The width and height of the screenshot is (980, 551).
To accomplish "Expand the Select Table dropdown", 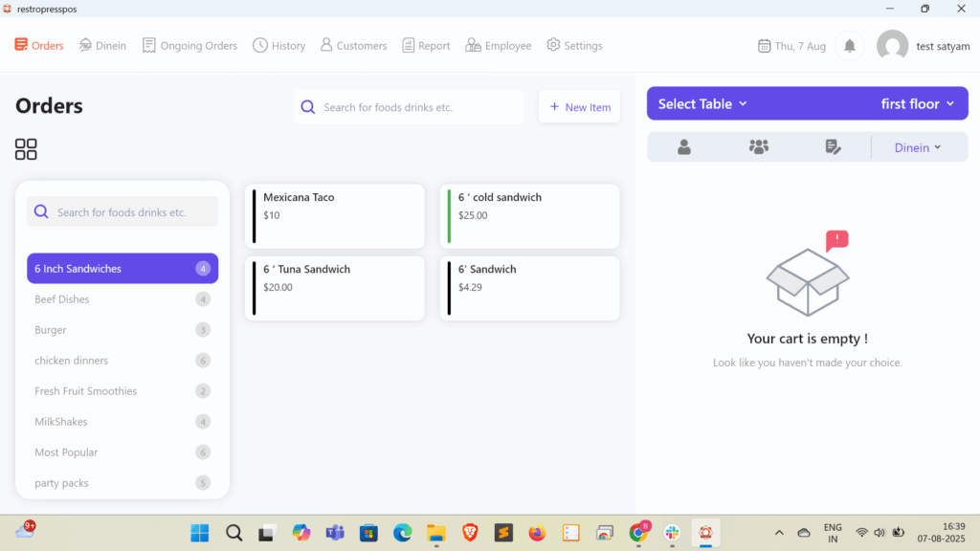I will 703,103.
